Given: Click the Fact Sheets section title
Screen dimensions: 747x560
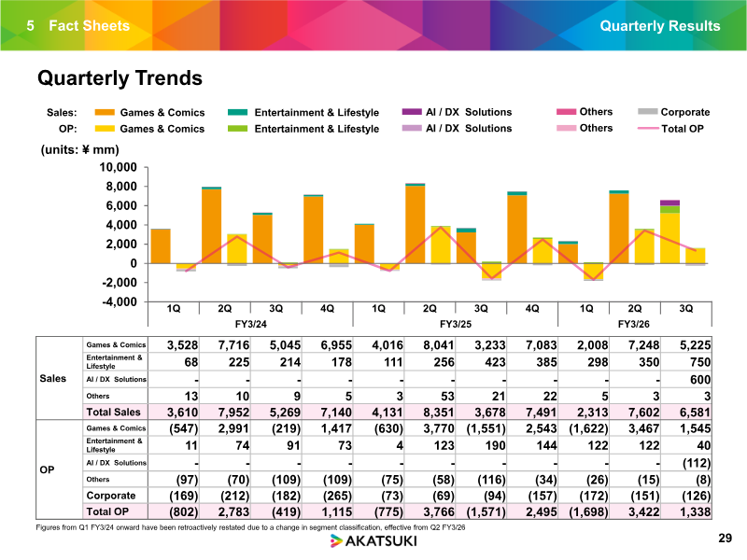Looking at the screenshot, I should (x=89, y=26).
